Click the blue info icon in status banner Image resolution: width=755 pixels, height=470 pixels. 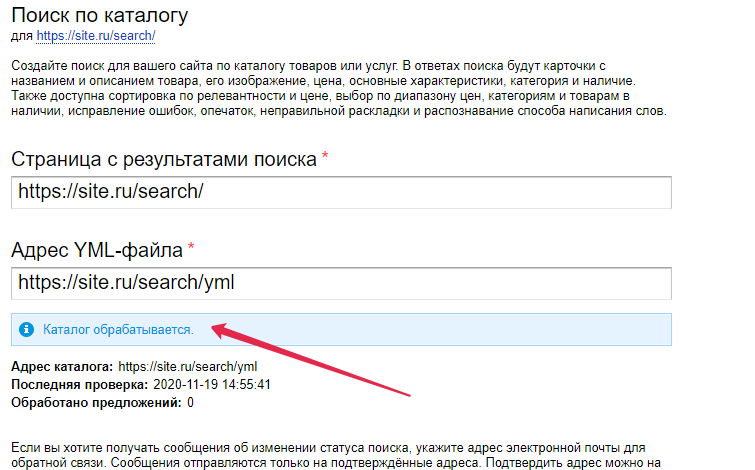coord(27,329)
